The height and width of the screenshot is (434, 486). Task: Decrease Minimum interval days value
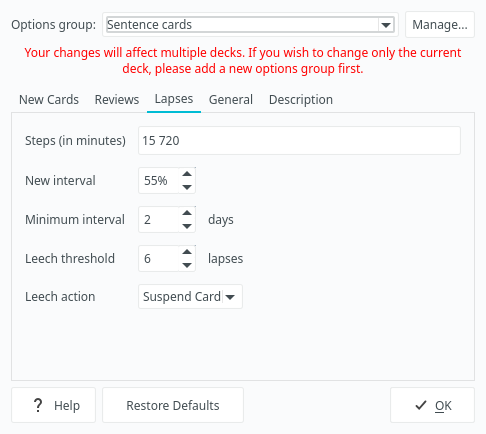pos(187,226)
